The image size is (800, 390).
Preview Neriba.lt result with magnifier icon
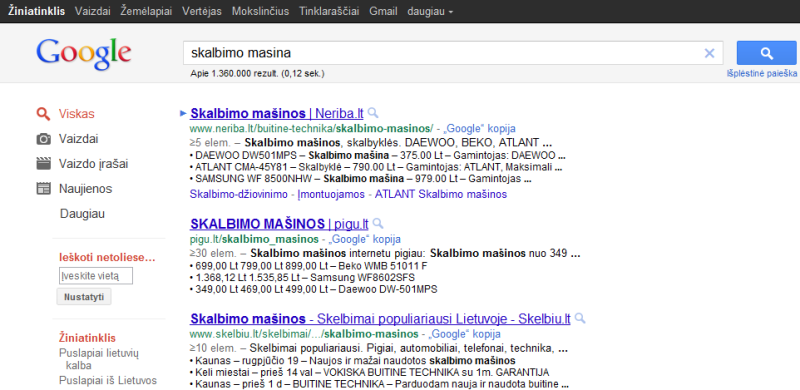click(373, 113)
